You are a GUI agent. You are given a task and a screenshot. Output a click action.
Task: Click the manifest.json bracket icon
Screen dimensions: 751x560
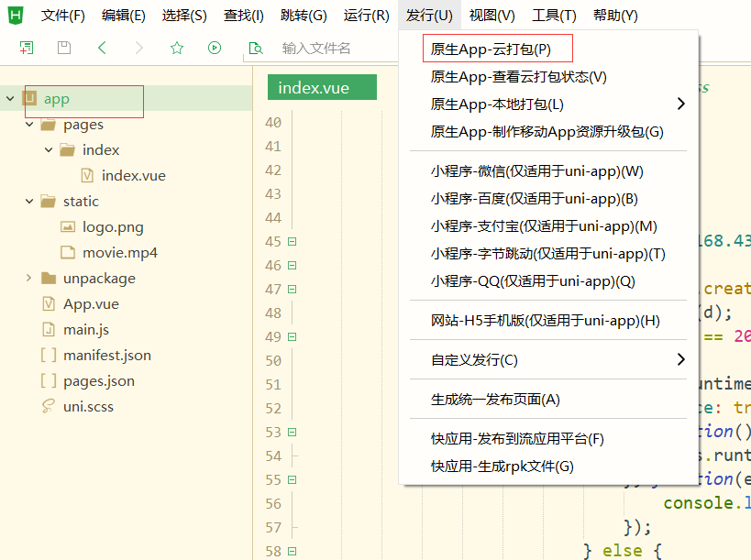[49, 355]
